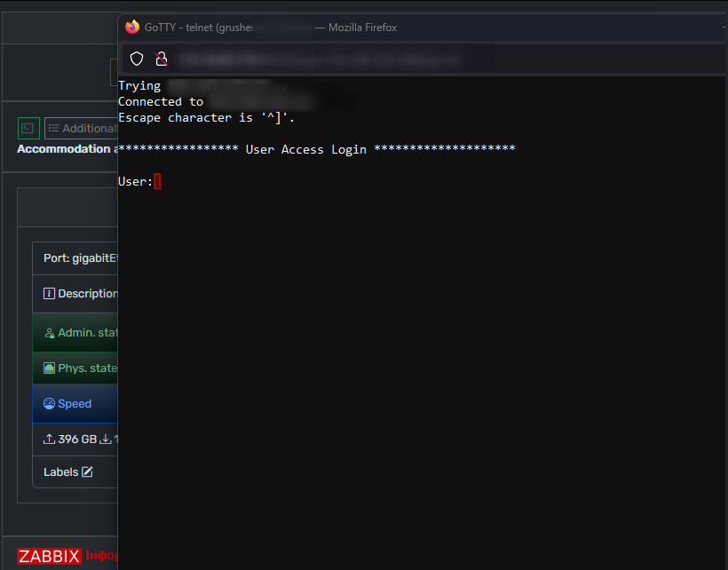Click the GoTTY telnet window title
Viewport: 728px width, 570px height.
198,28
